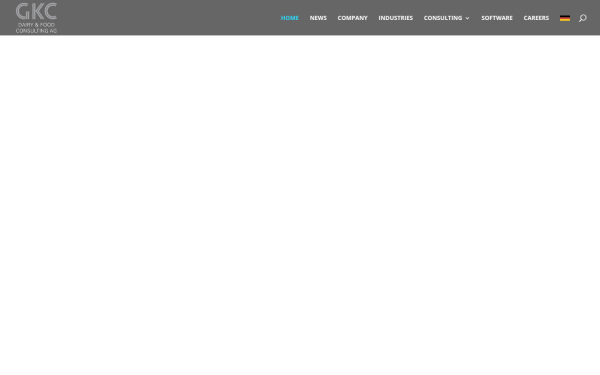Open the search magnifier icon
This screenshot has height=375, width=600.
pos(582,18)
